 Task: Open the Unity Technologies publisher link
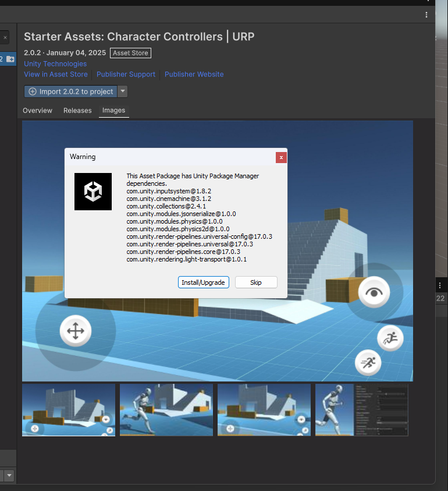tap(55, 63)
